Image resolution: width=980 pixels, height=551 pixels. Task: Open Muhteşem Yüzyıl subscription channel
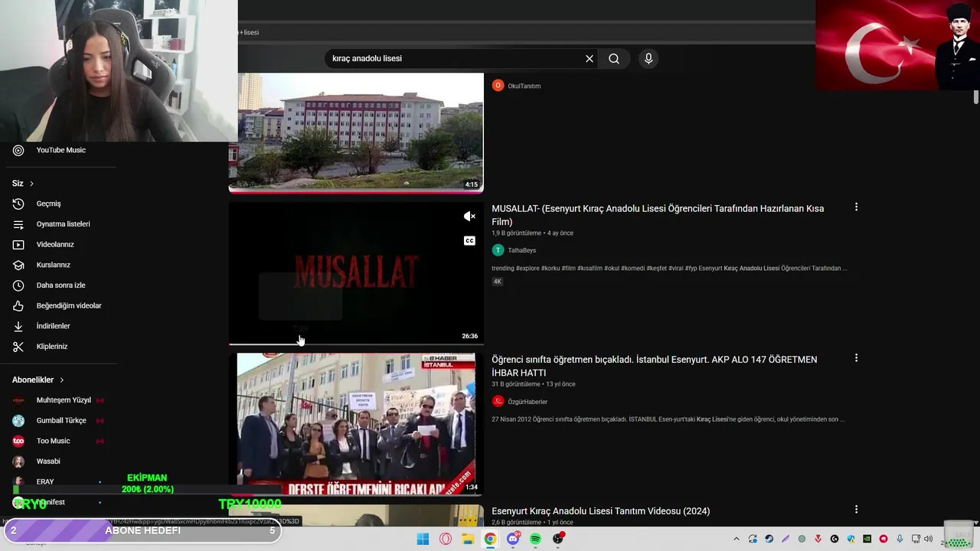coord(57,400)
